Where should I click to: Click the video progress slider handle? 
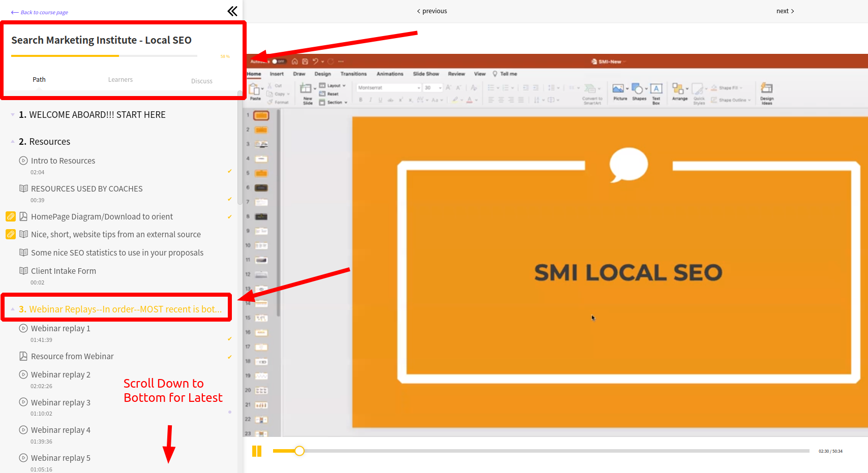[300, 451]
